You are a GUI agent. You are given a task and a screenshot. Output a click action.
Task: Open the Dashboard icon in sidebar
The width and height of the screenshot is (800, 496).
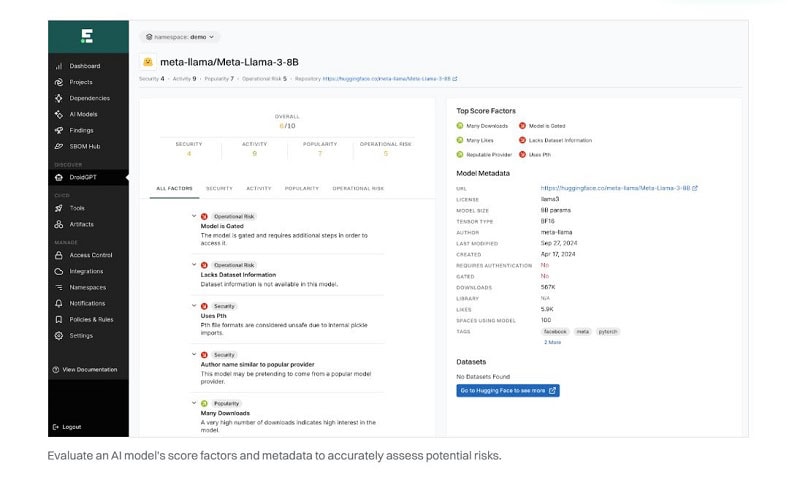tap(59, 66)
